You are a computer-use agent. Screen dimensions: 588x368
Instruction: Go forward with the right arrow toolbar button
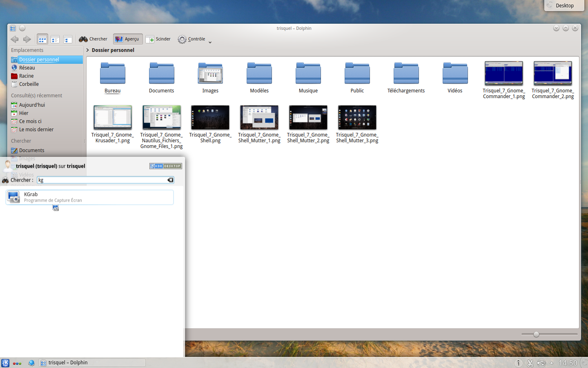(27, 39)
